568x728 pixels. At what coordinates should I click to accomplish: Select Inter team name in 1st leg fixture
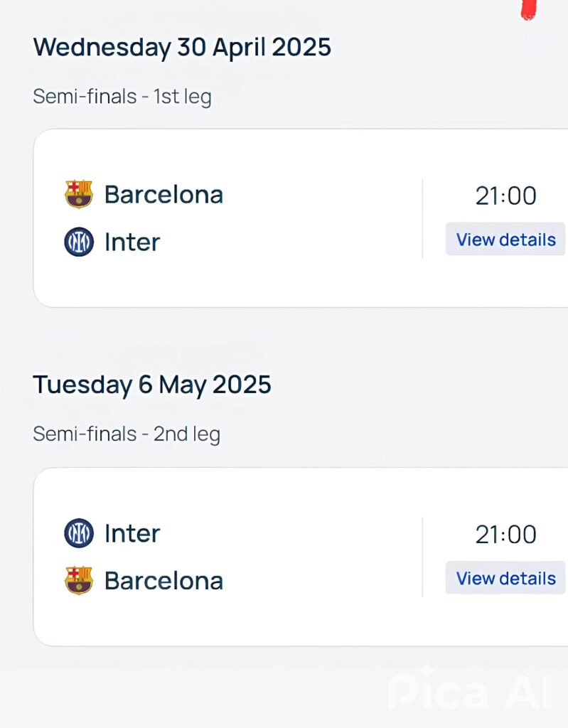click(x=132, y=242)
